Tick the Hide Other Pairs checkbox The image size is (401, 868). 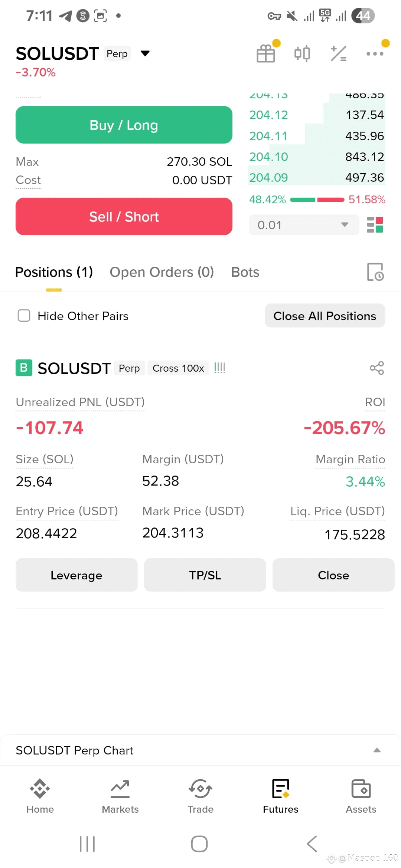24,316
